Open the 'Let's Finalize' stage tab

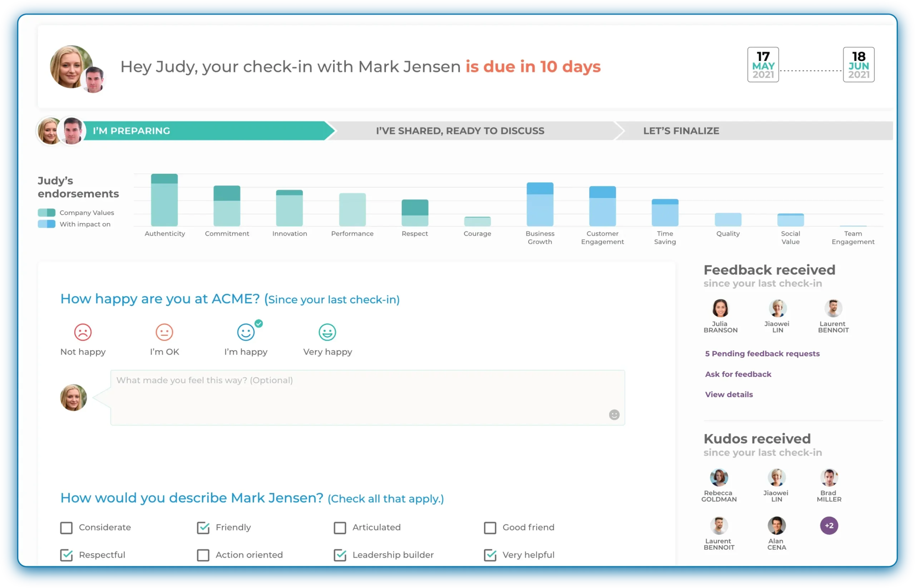pos(681,130)
